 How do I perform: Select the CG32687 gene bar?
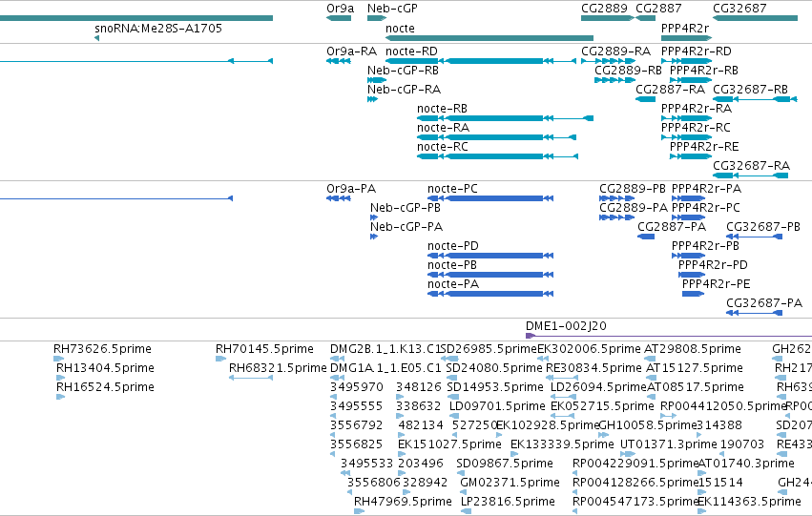point(755,18)
